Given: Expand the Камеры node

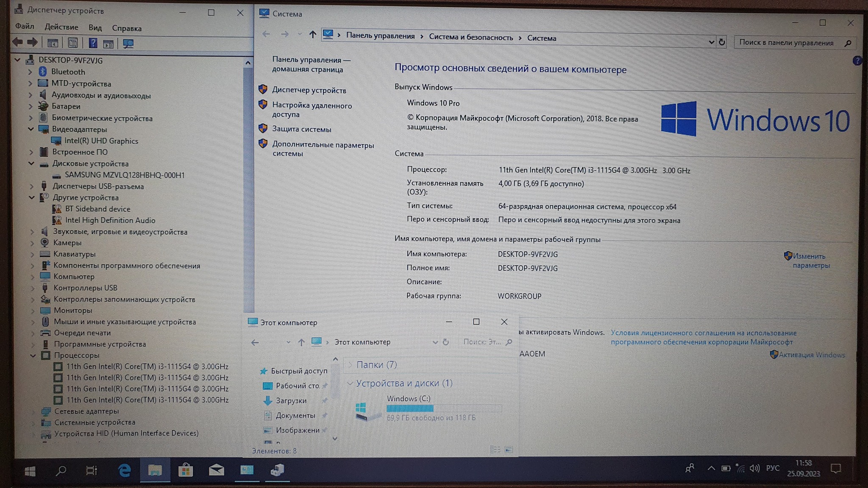Looking at the screenshot, I should coord(32,243).
